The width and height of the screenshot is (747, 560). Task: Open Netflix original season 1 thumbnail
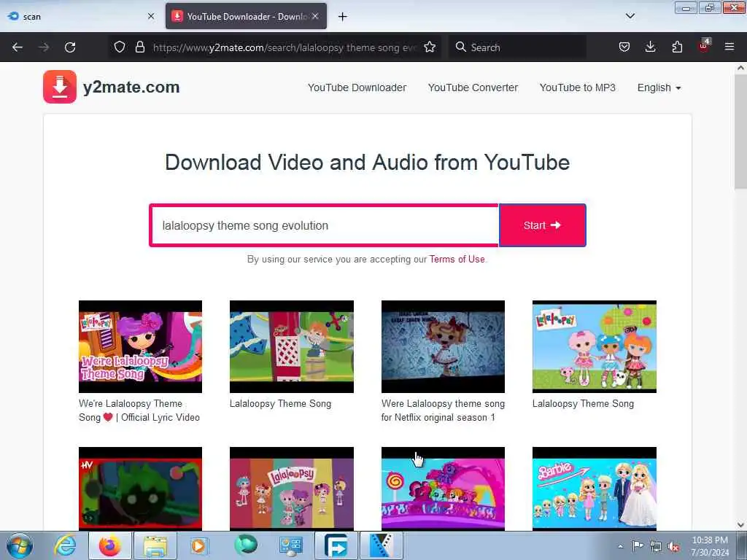coord(443,346)
